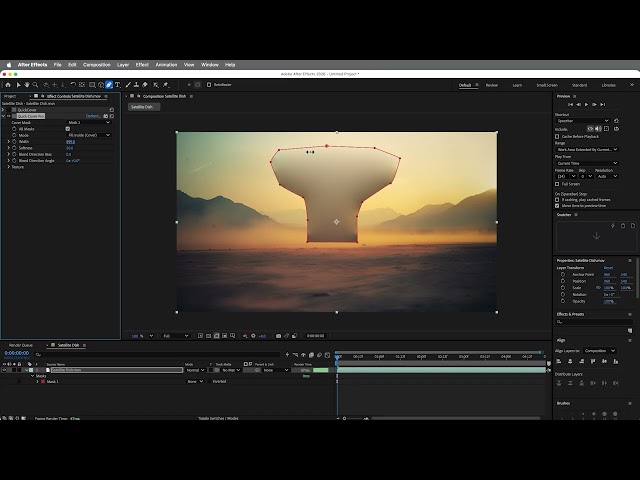Open the viewer resolution Full dropdown
640x480 pixels.
coord(176,336)
